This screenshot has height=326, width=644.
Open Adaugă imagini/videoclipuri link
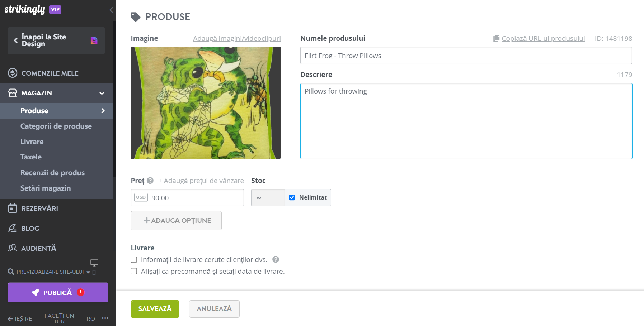pyautogui.click(x=237, y=38)
